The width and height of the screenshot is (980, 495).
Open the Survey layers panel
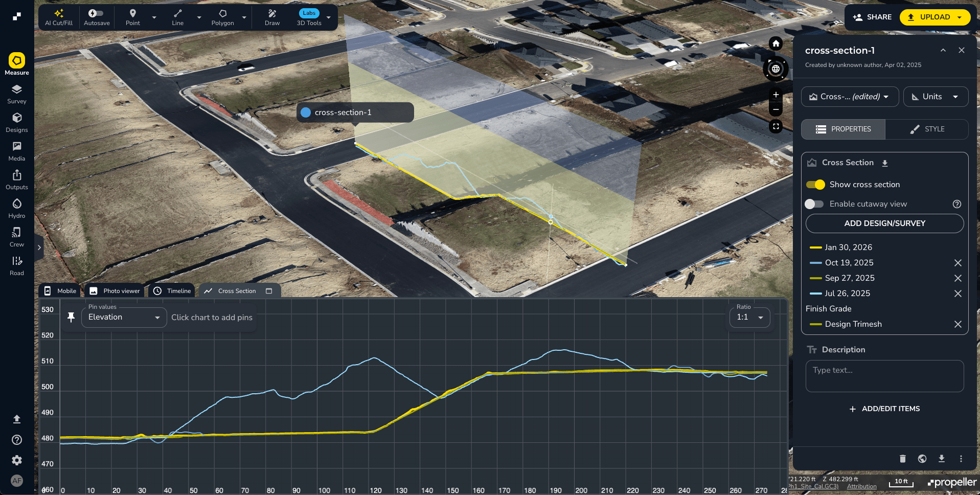point(17,94)
